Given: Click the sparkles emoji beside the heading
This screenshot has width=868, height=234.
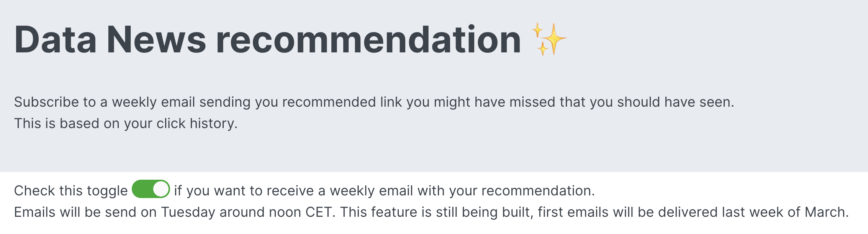Looking at the screenshot, I should pyautogui.click(x=549, y=39).
